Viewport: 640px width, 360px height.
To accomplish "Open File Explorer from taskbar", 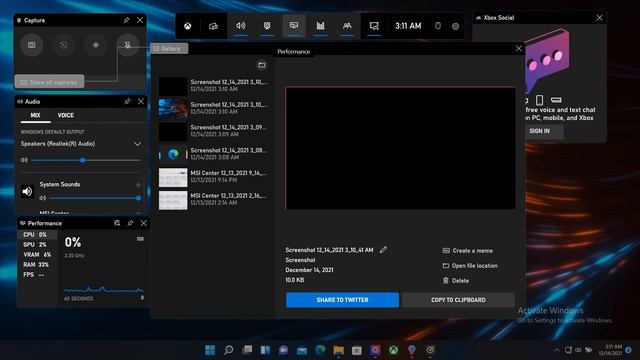I will (338, 350).
